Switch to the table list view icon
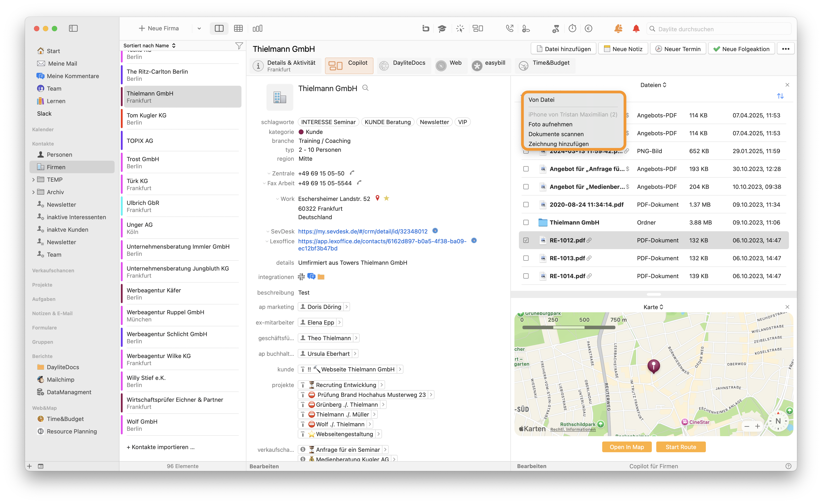This screenshot has width=822, height=504. point(238,29)
